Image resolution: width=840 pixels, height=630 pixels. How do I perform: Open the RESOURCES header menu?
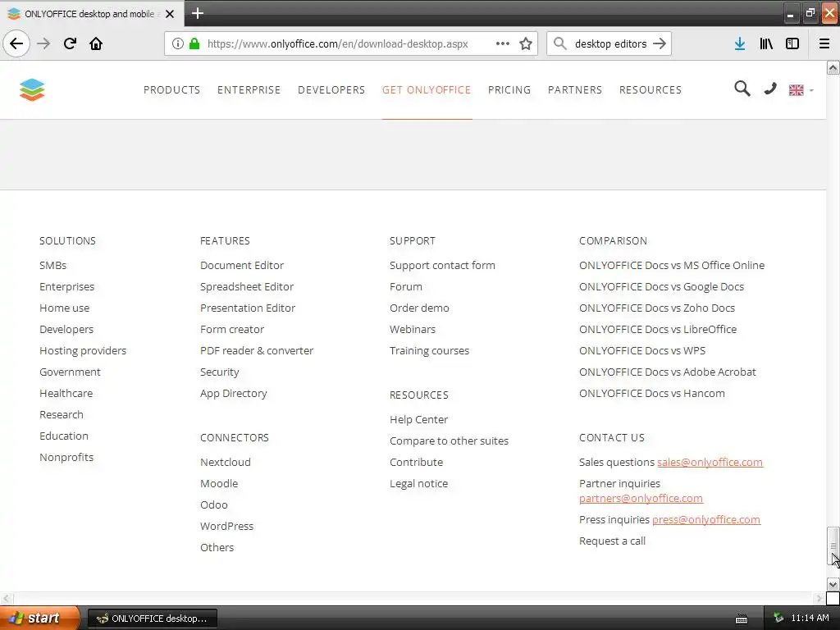tap(651, 90)
